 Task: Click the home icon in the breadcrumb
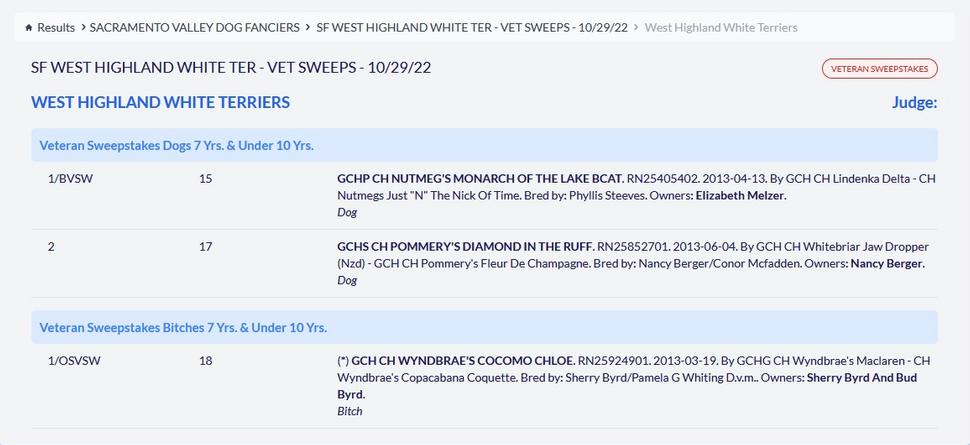29,28
